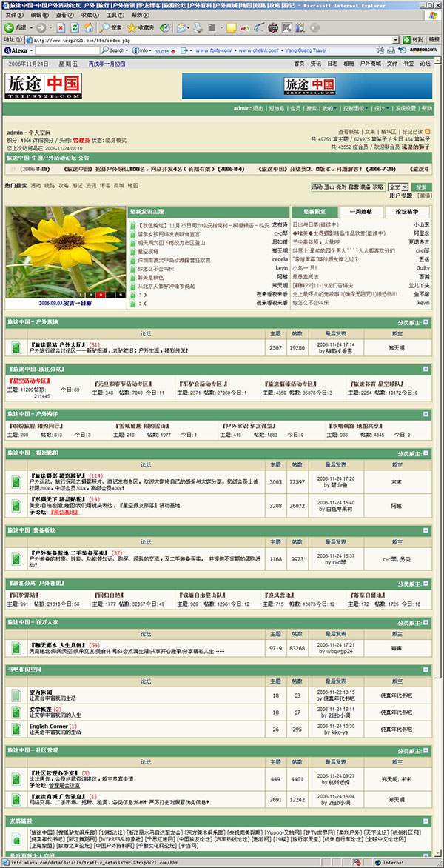Open the 帮助 menu
The width and height of the screenshot is (444, 868).
tap(139, 15)
